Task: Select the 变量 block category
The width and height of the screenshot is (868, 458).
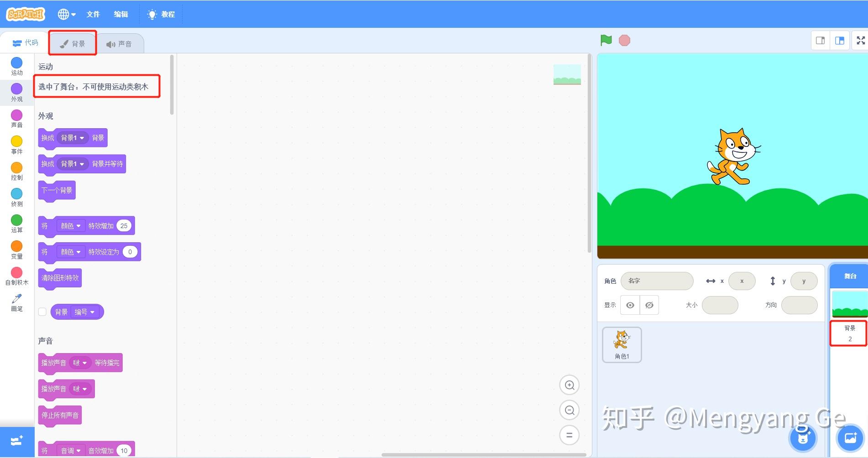Action: point(17,250)
